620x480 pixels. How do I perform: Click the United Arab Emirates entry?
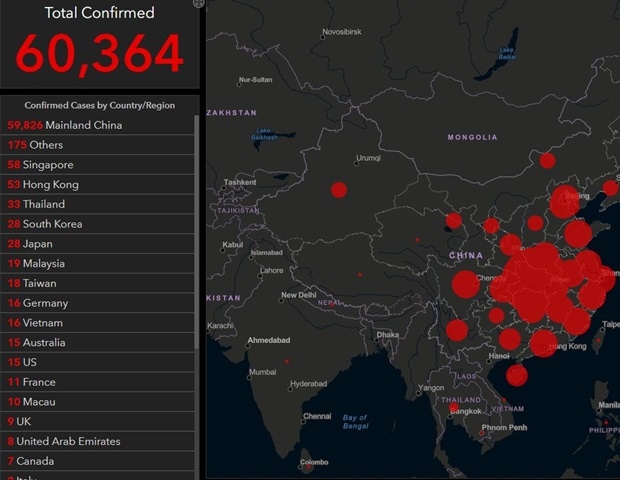64,441
